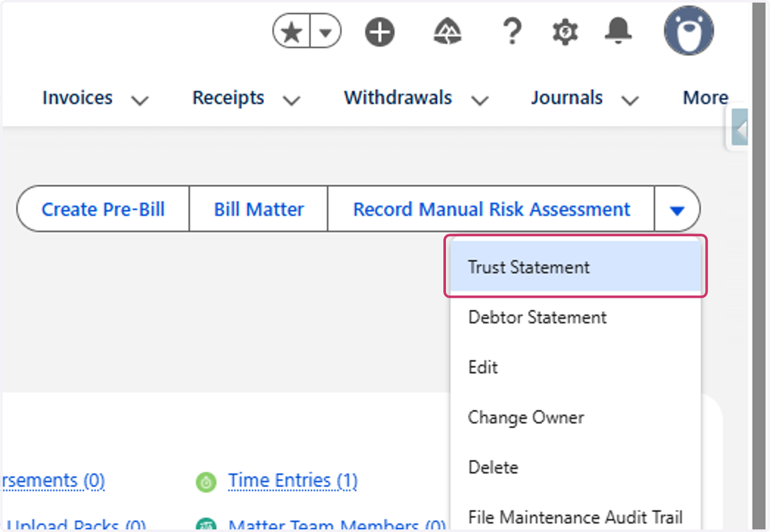Open the More navigation menu
The image size is (770, 532).
pos(706,98)
